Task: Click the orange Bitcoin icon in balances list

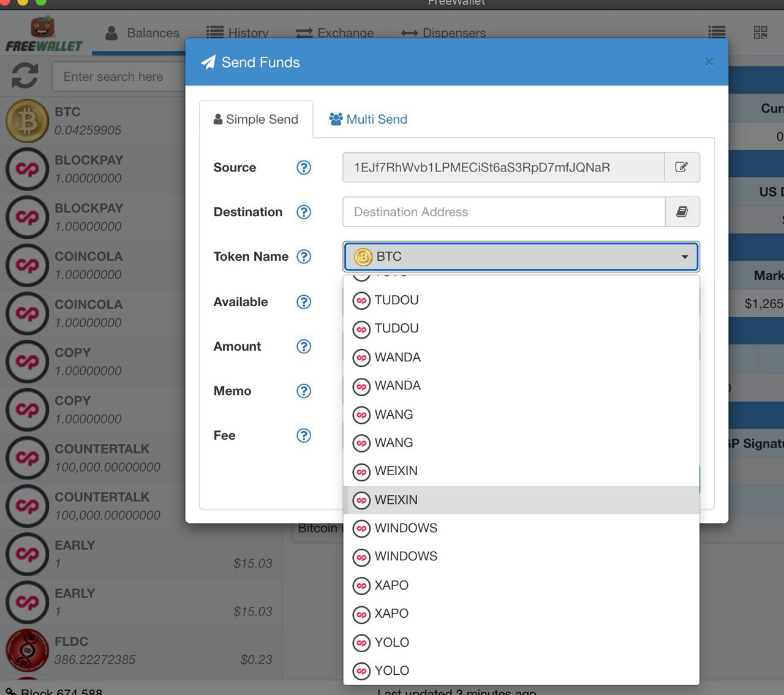Action: click(x=27, y=121)
